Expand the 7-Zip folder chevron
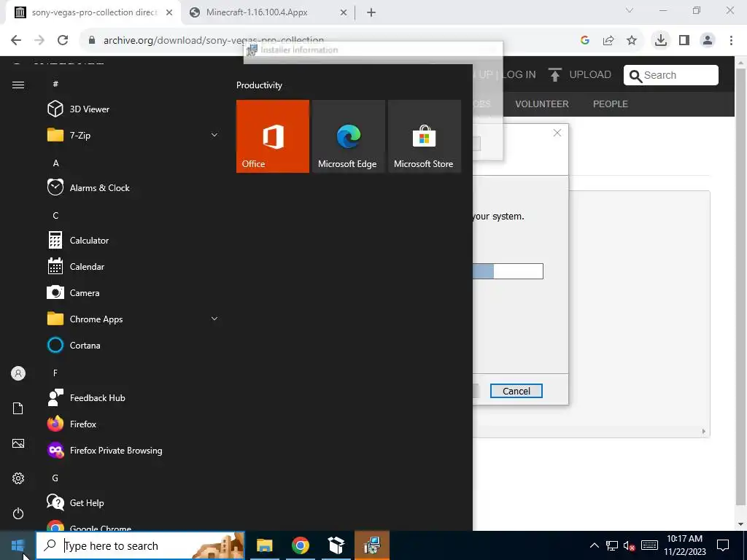This screenshot has width=747, height=560. 214,135
